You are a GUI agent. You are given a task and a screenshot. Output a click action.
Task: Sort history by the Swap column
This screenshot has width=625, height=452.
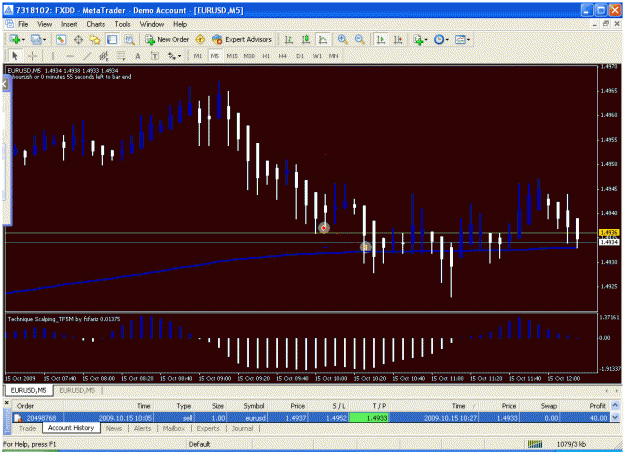point(548,406)
